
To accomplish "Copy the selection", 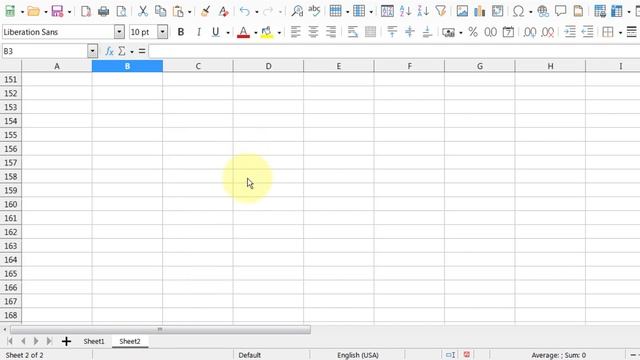I will [160, 11].
